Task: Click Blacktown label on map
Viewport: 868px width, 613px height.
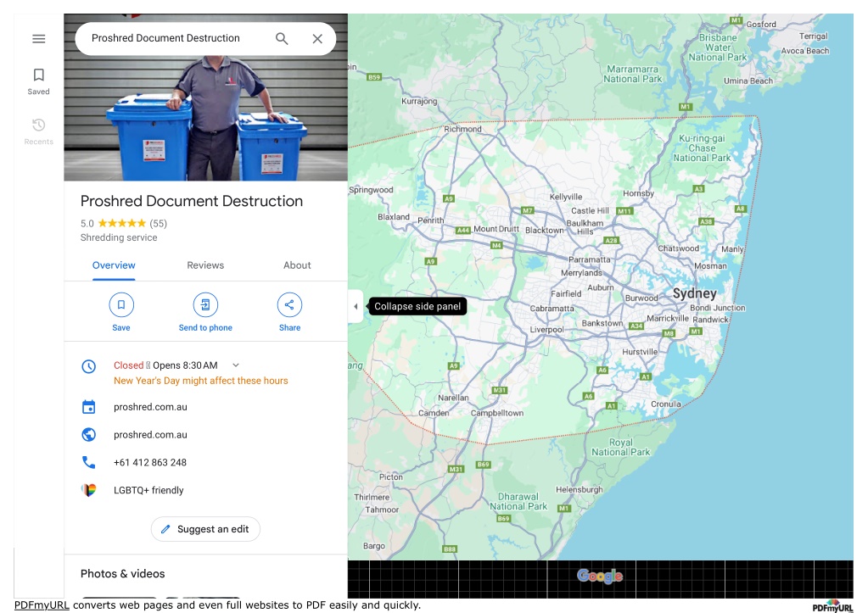Action: [544, 230]
